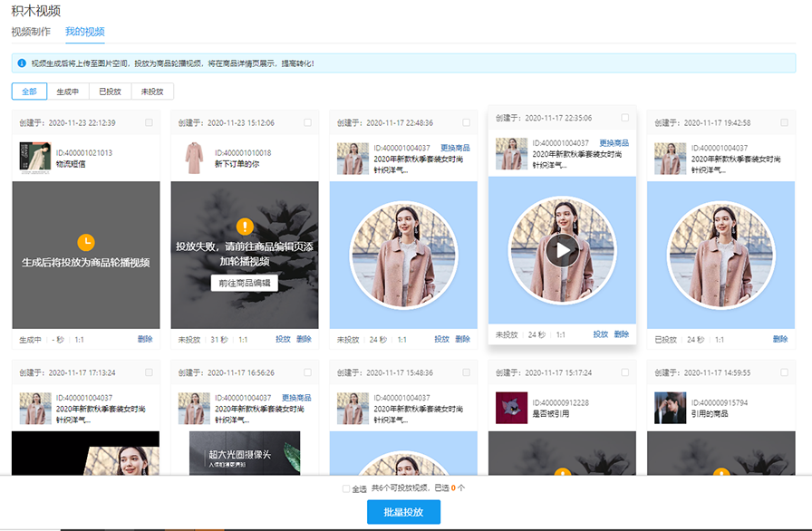The image size is (812, 531).
Task: Click product ID 400000915794
Action: coord(720,402)
